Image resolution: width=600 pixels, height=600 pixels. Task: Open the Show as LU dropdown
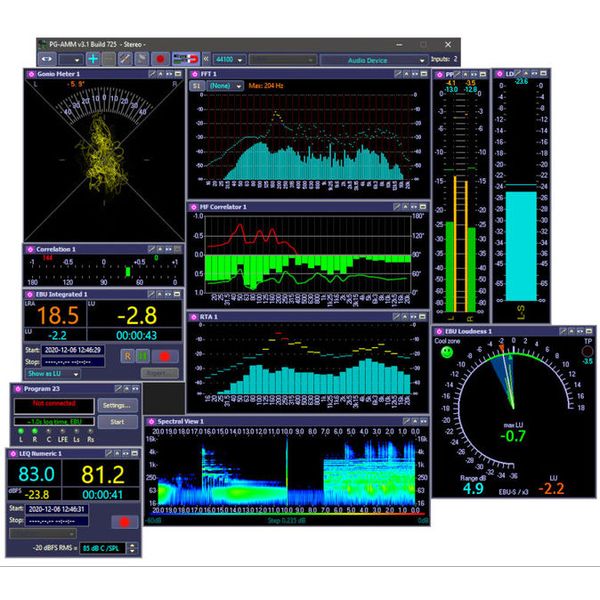tap(53, 373)
